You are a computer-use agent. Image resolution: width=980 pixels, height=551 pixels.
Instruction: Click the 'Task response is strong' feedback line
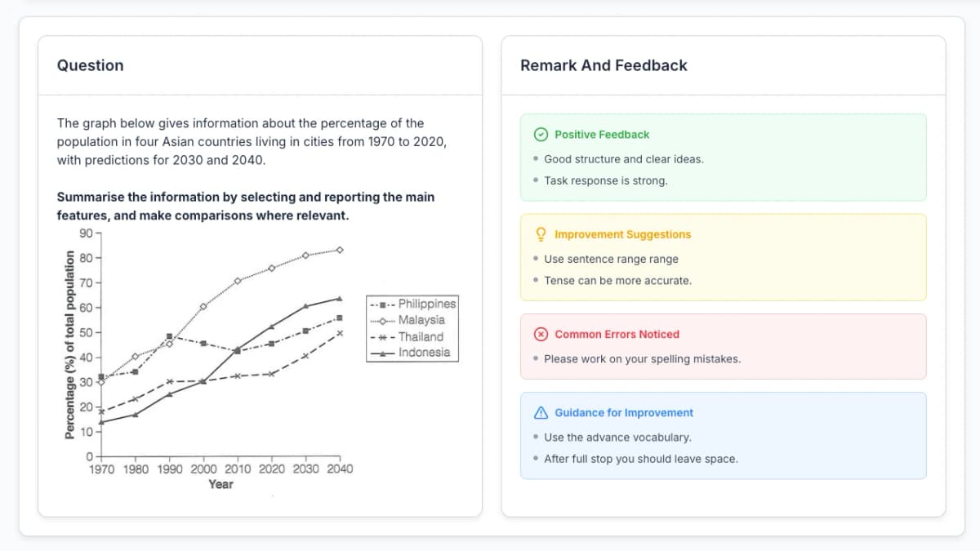604,180
